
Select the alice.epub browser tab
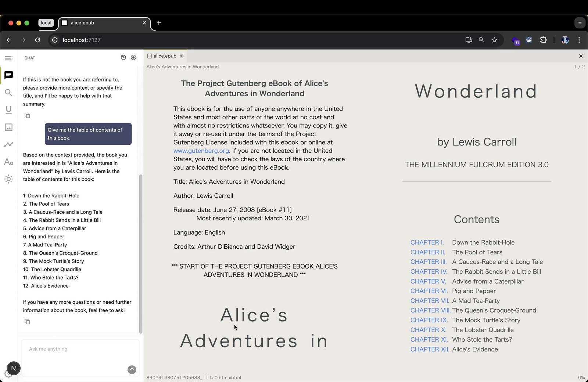point(104,23)
